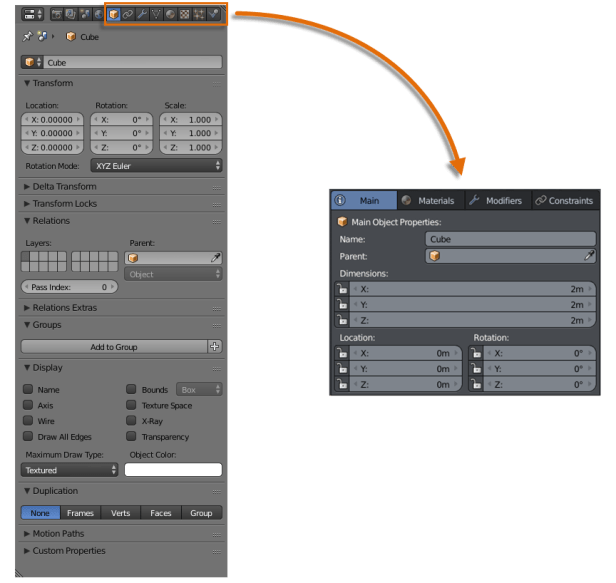Open the Render Layers properties tab

[x=71, y=15]
